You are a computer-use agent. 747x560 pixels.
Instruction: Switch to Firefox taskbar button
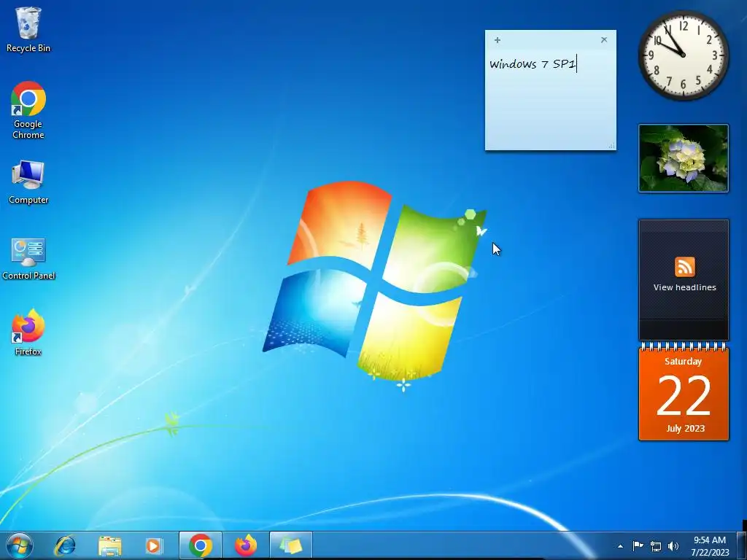point(246,545)
